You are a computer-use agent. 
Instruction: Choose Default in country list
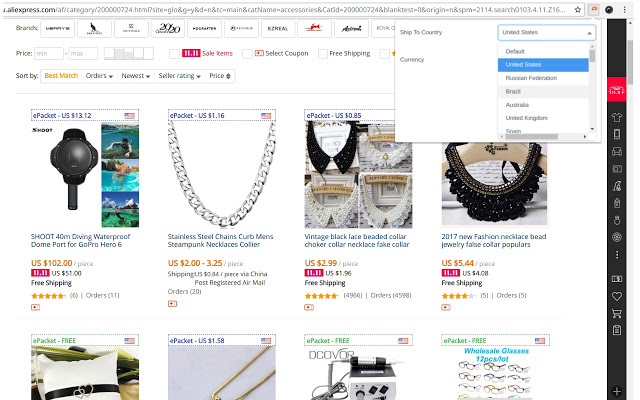(x=543, y=51)
